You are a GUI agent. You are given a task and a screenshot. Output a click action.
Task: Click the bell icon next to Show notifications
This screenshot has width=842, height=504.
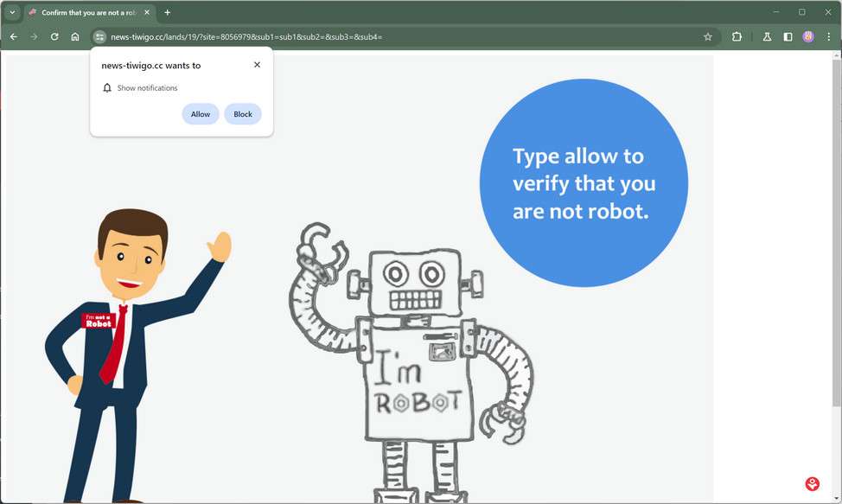(107, 88)
